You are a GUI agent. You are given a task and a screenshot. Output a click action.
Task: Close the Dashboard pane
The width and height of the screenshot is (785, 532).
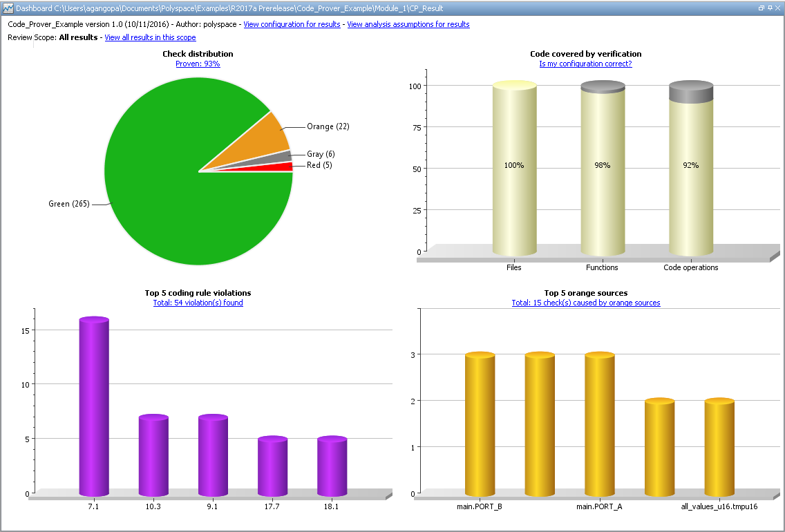pos(777,8)
